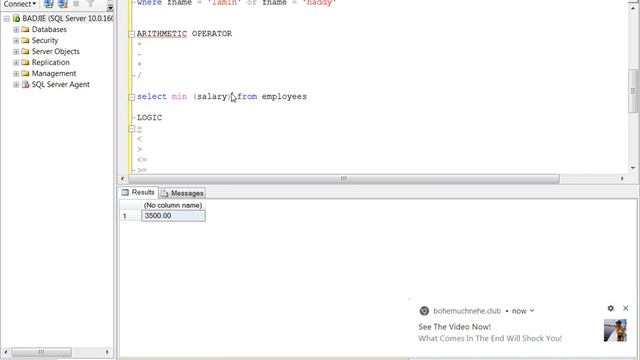Click the editor horizontal scroll right arrow
The image size is (640, 360).
pos(622,179)
